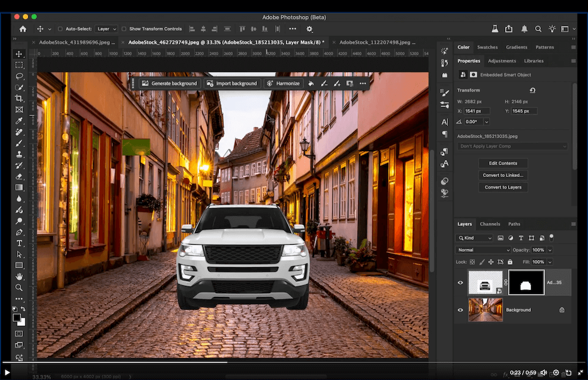
Task: Select the Move tool
Action: [x=19, y=54]
